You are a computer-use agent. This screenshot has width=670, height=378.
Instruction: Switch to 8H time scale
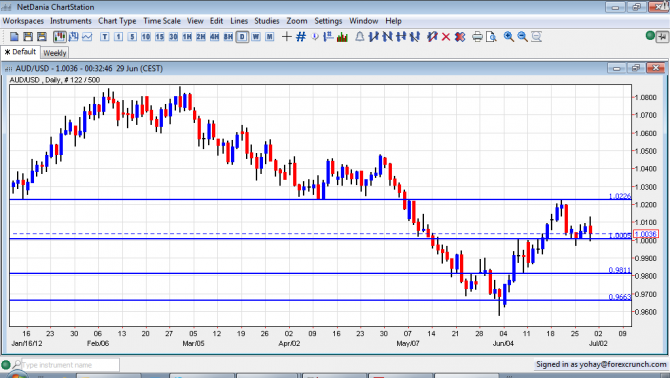(x=228, y=37)
